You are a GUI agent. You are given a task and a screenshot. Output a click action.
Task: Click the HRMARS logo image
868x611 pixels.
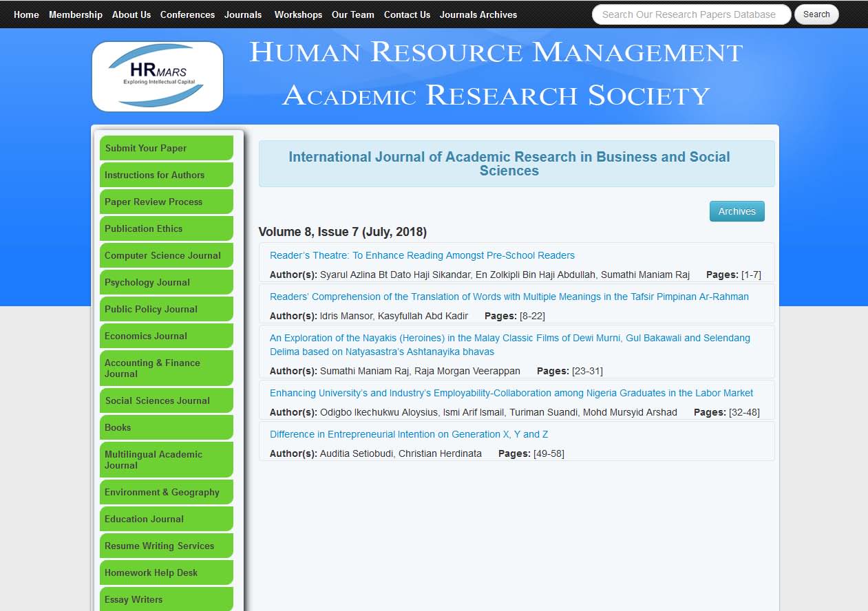click(158, 76)
